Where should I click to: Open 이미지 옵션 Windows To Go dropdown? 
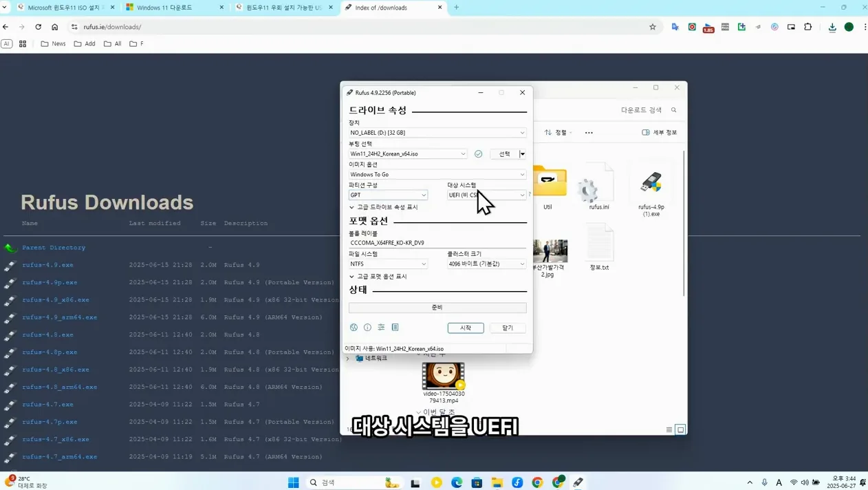pos(437,175)
